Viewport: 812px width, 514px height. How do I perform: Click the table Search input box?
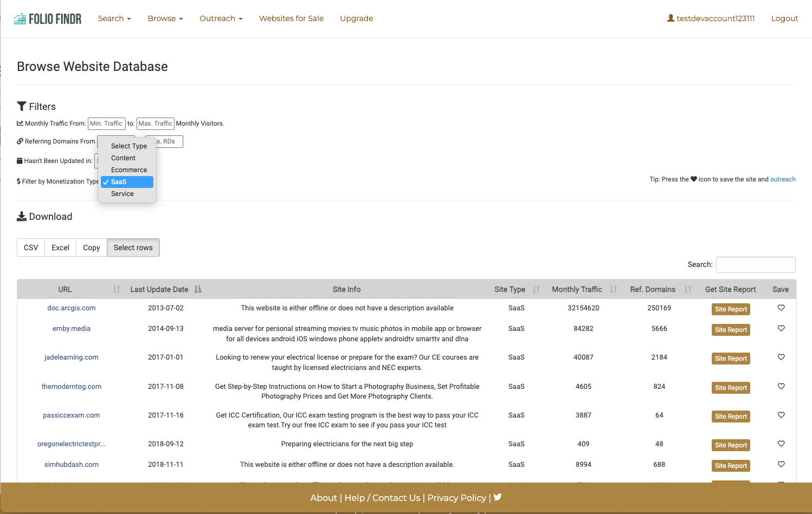[x=756, y=265]
